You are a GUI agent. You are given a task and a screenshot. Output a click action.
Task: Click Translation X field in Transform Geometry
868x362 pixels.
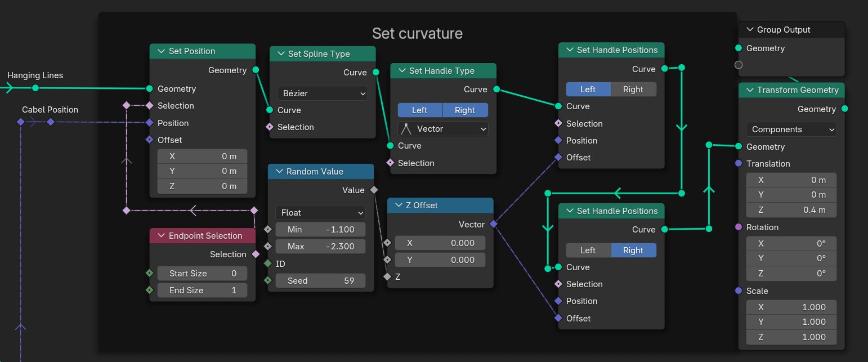click(791, 180)
